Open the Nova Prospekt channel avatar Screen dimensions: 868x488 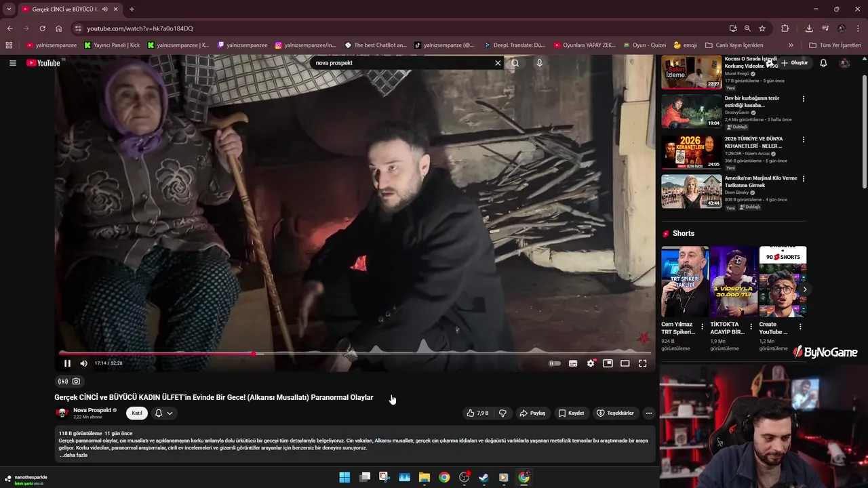point(62,413)
